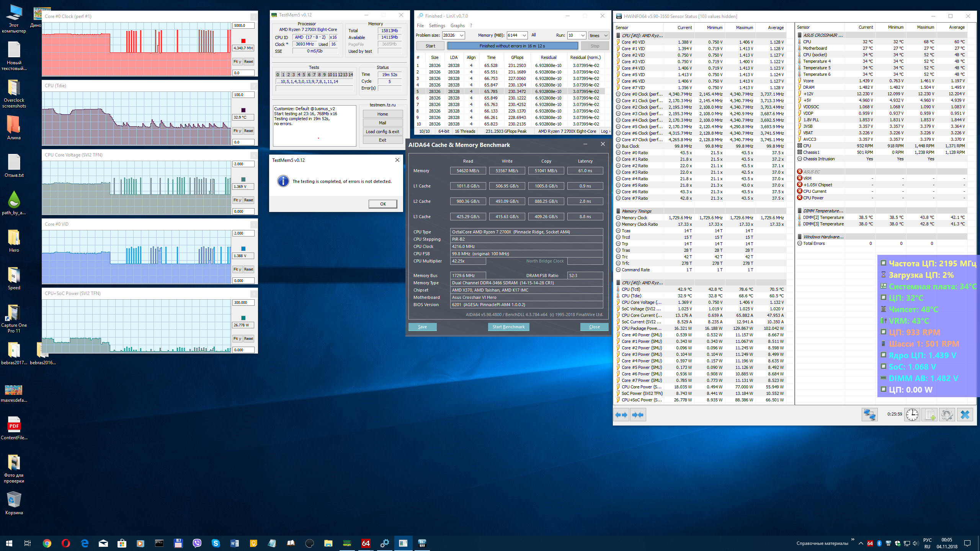Click HWiNFO expand columns arrows button

coord(621,415)
